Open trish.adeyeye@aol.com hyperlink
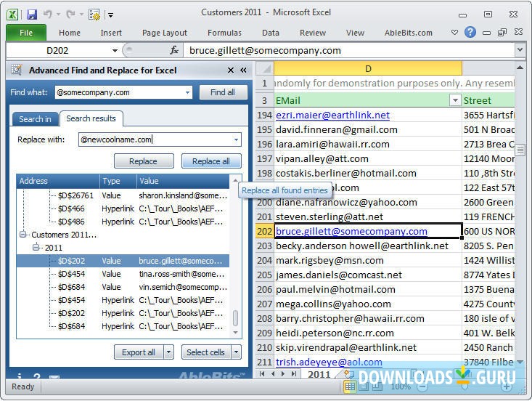Viewport: 532px width, 401px height. coord(329,362)
